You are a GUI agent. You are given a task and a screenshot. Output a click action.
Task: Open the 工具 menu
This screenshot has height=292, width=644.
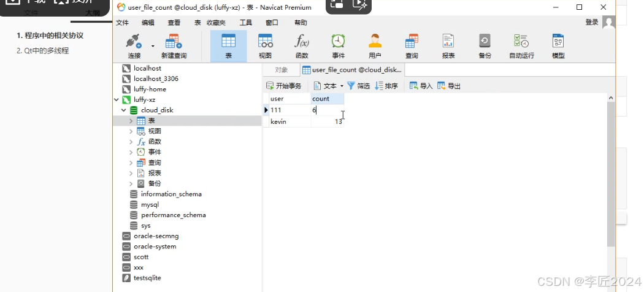pos(245,23)
